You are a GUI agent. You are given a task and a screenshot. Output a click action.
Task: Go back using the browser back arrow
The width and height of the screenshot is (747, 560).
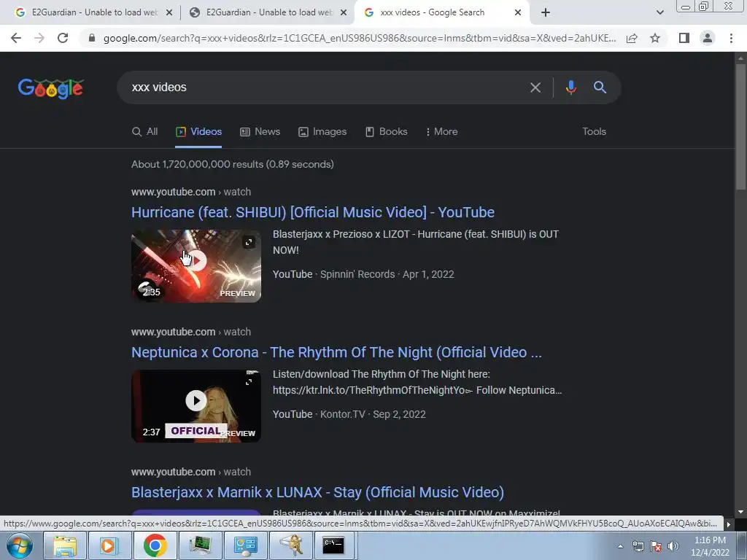pos(16,38)
